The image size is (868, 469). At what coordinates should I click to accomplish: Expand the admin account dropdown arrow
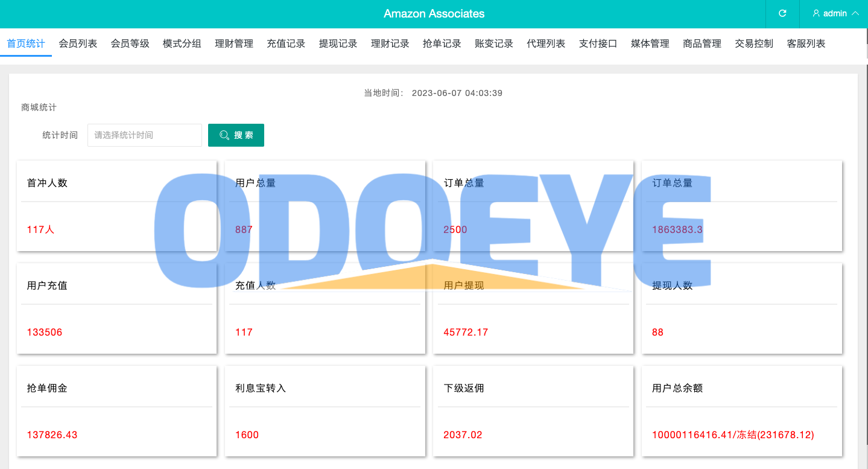[x=855, y=13]
